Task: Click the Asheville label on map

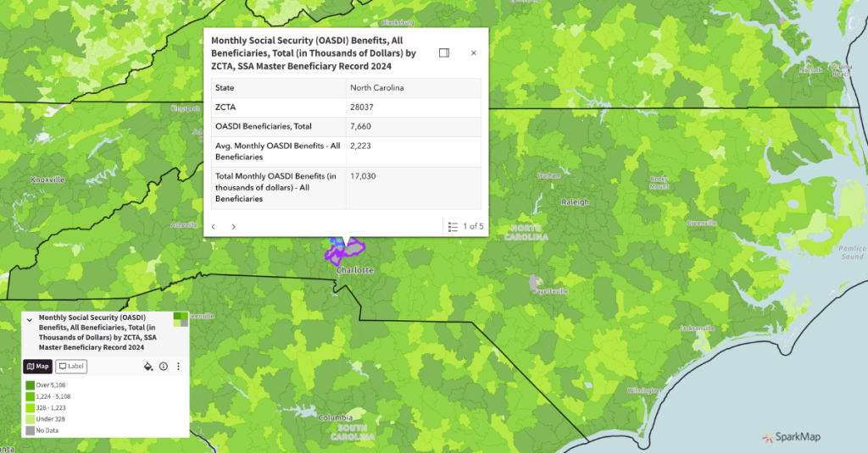Action: pyautogui.click(x=184, y=225)
